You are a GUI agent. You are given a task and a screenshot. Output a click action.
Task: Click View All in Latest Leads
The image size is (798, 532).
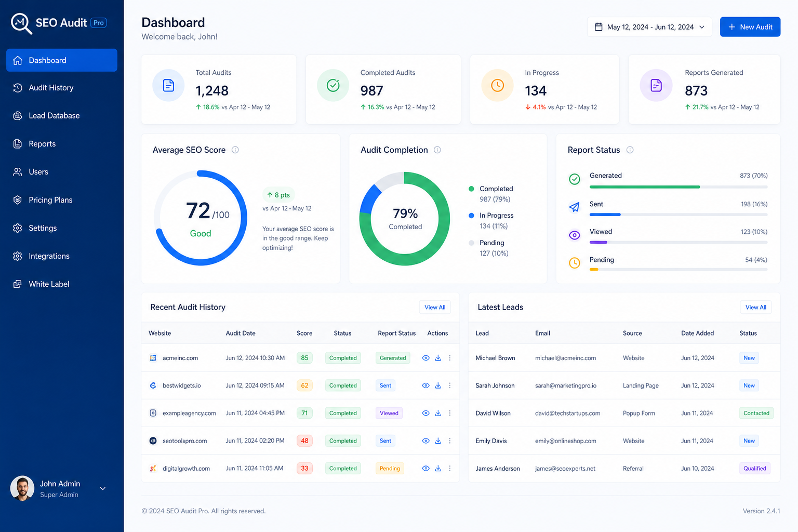pos(756,307)
